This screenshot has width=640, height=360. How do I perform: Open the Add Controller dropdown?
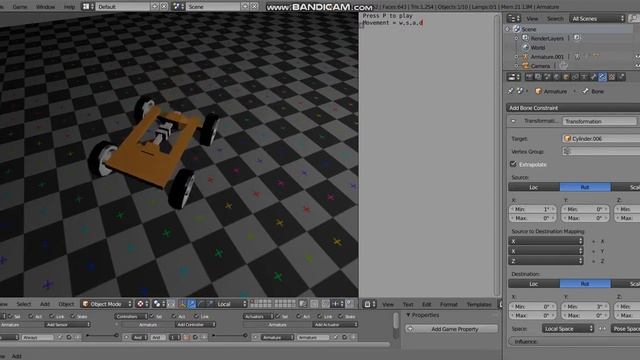click(x=196, y=324)
